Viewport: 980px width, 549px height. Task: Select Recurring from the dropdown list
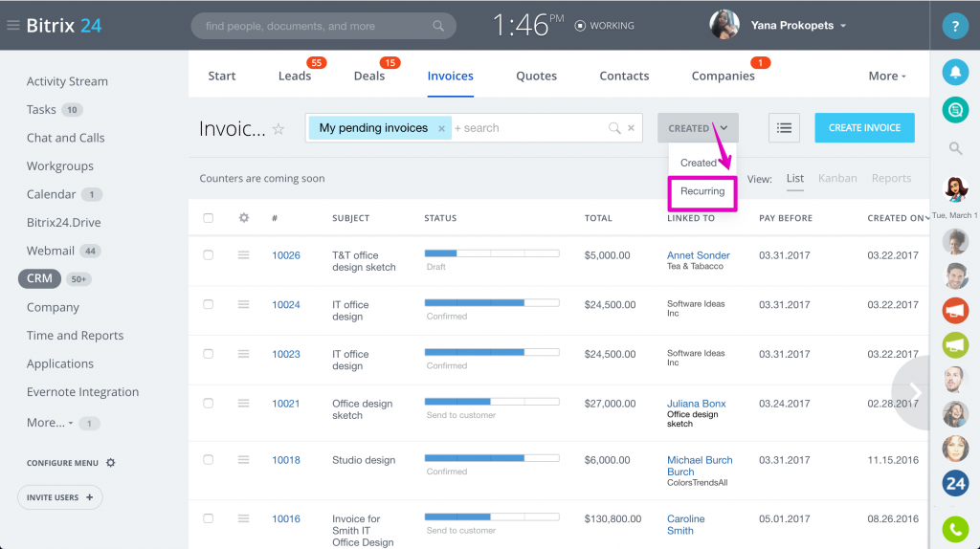point(702,191)
